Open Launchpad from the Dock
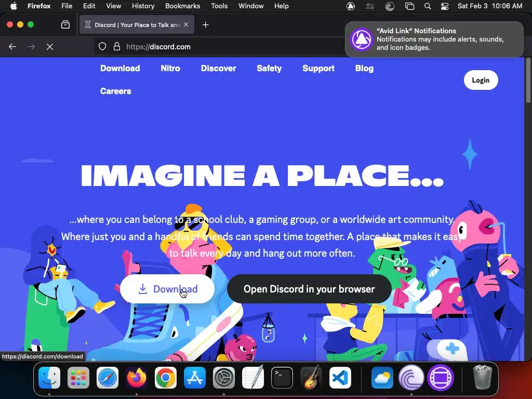Screen dimensions: 532x399 (78, 378)
